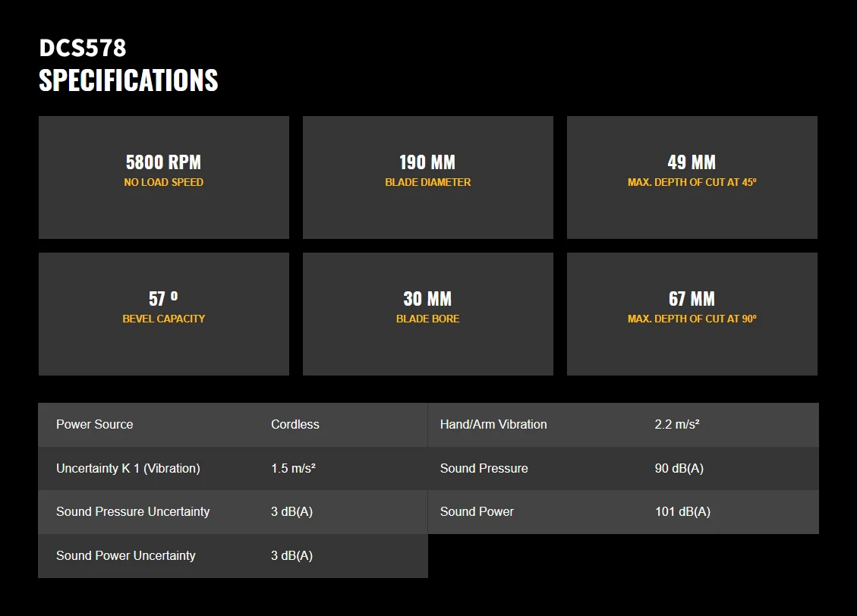The height and width of the screenshot is (616, 857).
Task: Click the BLADE BORE label
Action: click(428, 319)
